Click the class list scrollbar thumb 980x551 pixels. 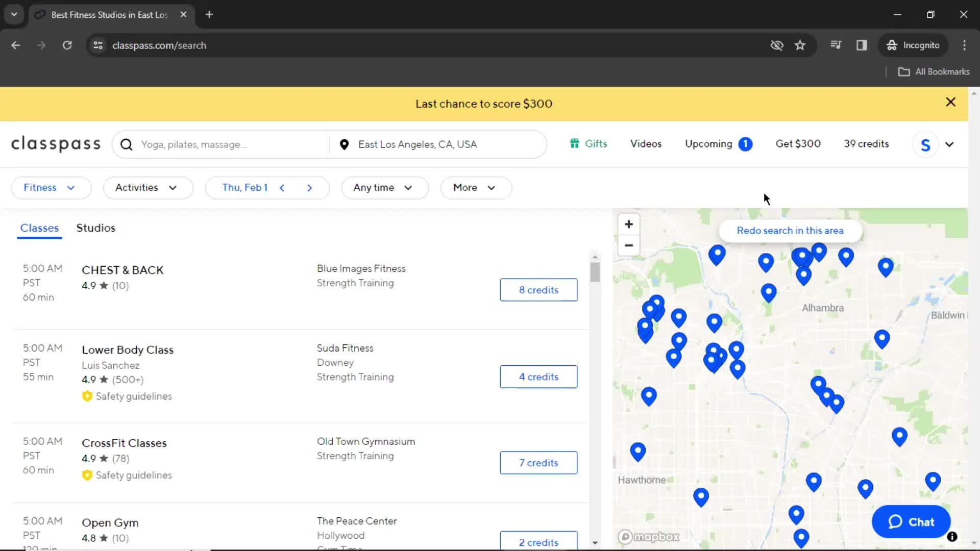click(595, 272)
